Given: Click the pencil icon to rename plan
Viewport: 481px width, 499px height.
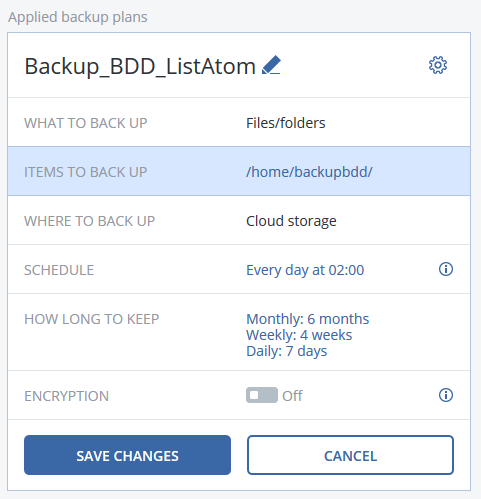Looking at the screenshot, I should (271, 65).
